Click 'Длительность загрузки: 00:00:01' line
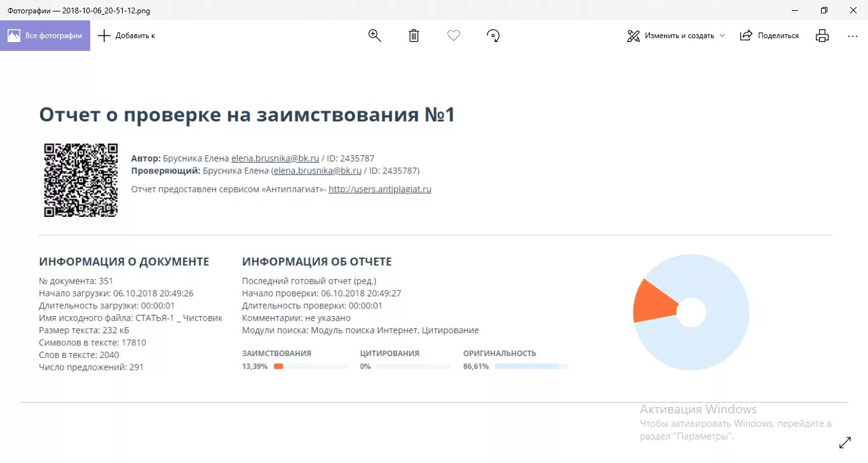The height and width of the screenshot is (463, 868). (x=107, y=305)
